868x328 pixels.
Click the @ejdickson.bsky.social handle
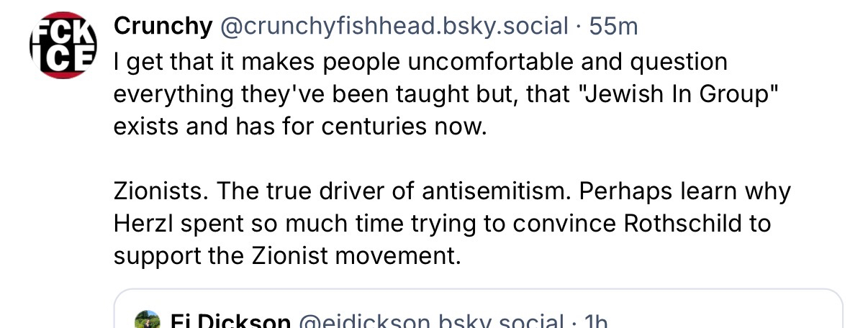pyautogui.click(x=429, y=322)
